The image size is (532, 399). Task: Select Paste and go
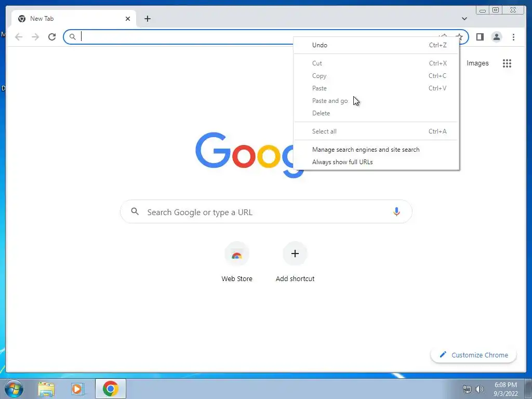[x=376, y=101]
